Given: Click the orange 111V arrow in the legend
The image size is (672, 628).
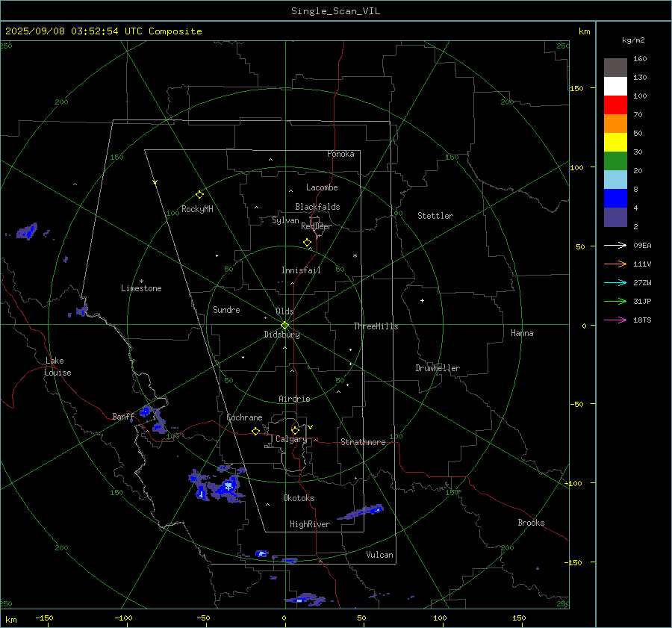Looking at the screenshot, I should coord(615,264).
